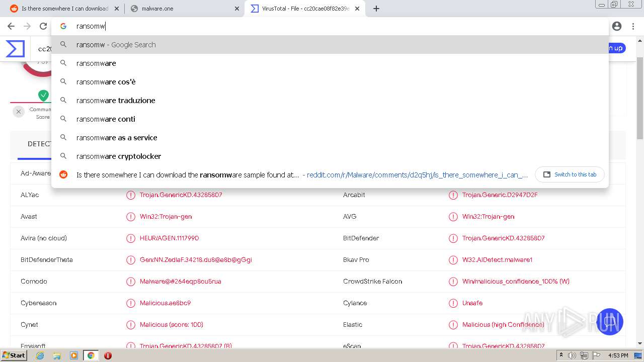Click the Comodo alert icon
Screen dimensions: 644x362
coord(131,282)
